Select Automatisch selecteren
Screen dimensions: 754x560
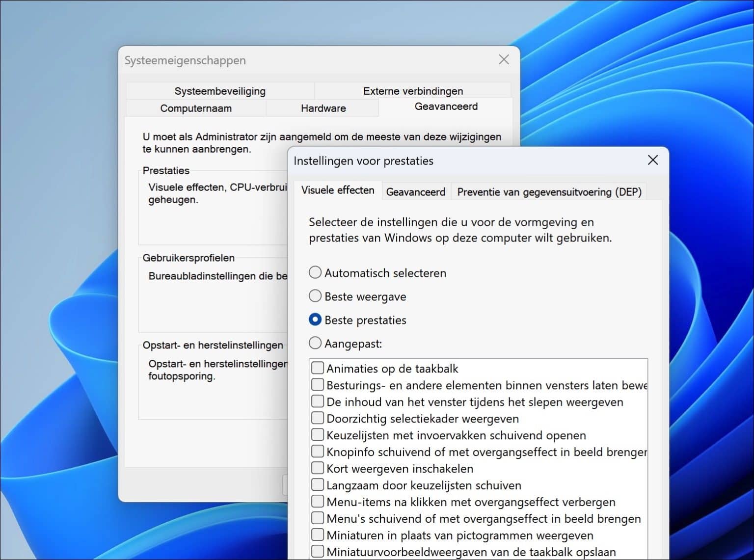click(315, 272)
